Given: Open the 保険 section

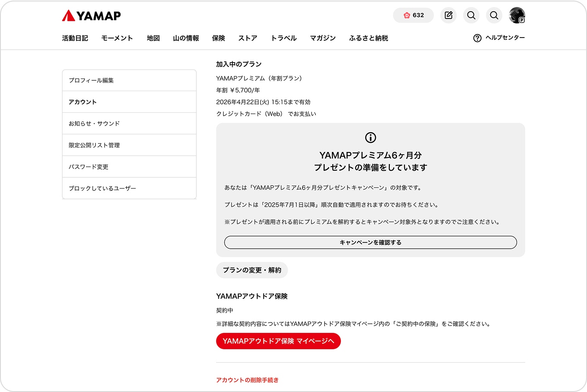Looking at the screenshot, I should coord(219,38).
